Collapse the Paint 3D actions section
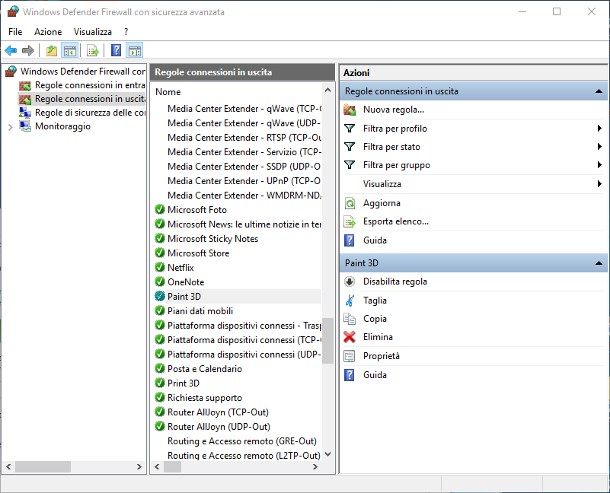The width and height of the screenshot is (610, 493). (x=599, y=263)
